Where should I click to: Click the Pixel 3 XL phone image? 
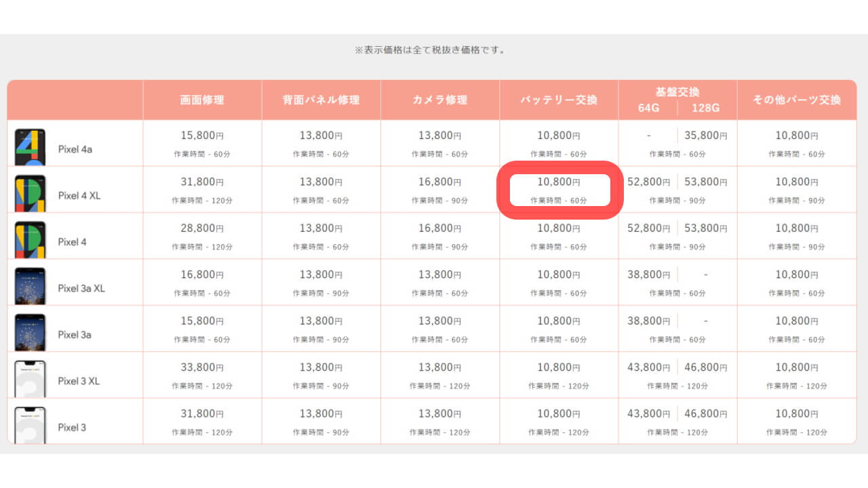30,380
